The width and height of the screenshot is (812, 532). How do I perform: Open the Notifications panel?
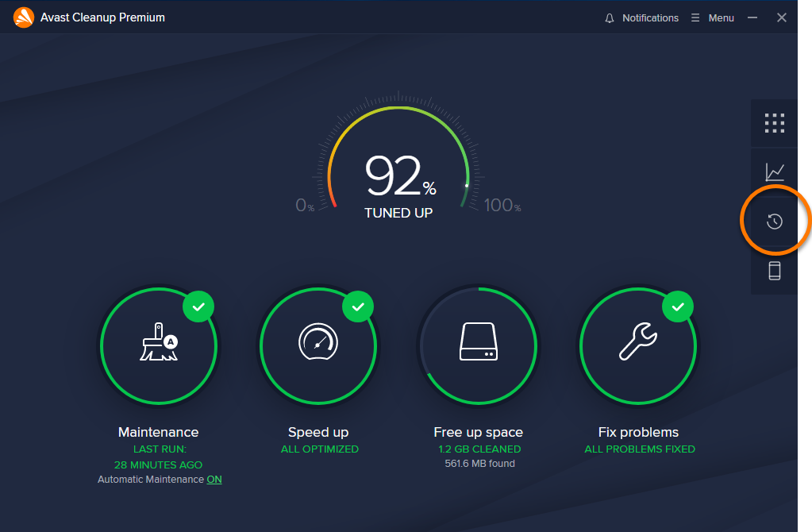[641, 18]
